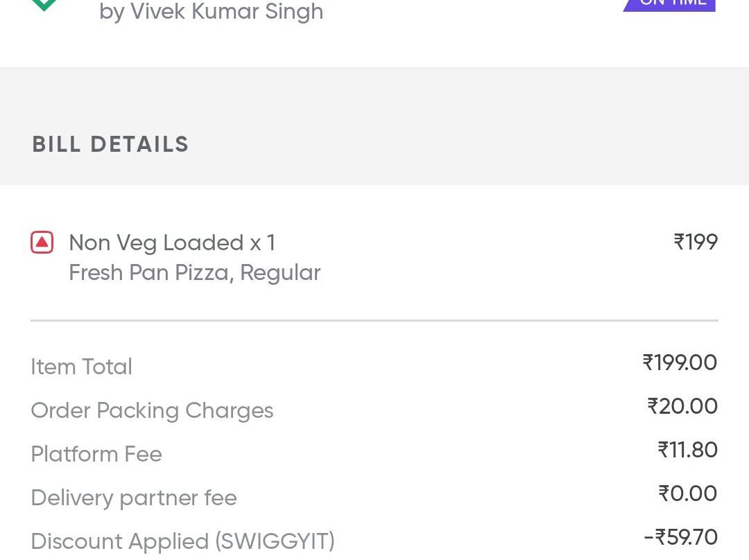Viewport: 749px width, 560px height.
Task: Tap the green delivered status icon
Action: (x=44, y=5)
